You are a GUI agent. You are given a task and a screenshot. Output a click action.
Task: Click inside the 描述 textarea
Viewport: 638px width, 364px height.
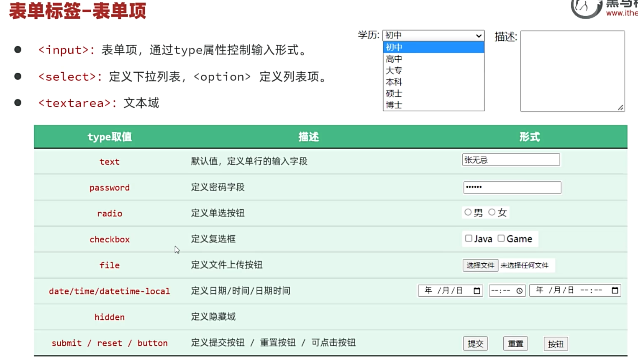pyautogui.click(x=572, y=71)
